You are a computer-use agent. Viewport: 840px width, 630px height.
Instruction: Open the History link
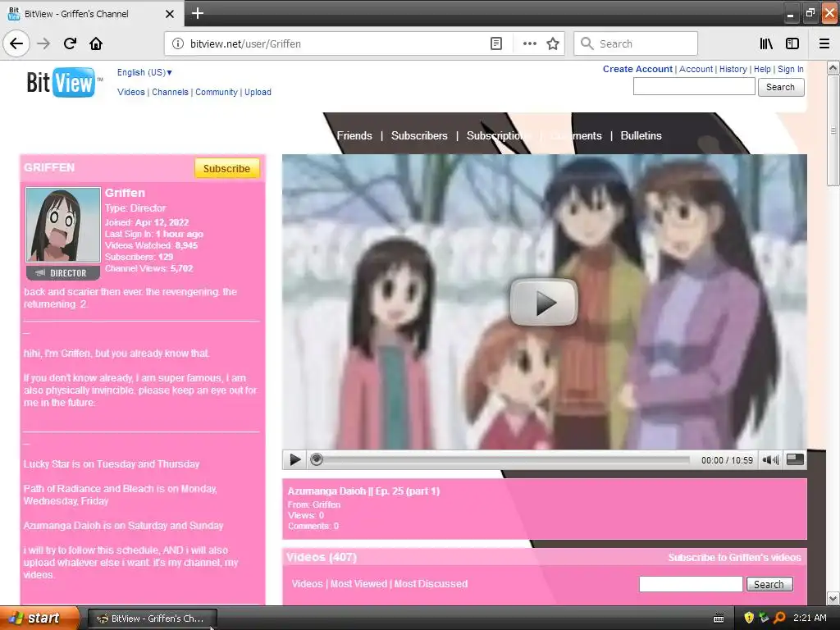tap(733, 69)
